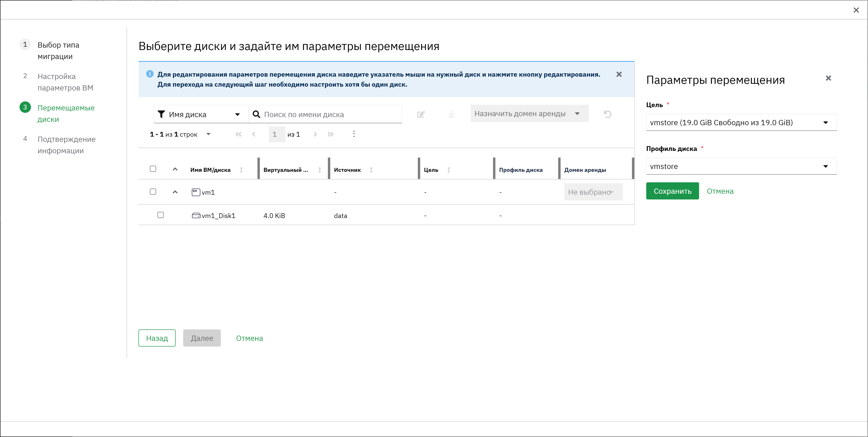This screenshot has height=437, width=868.
Task: Open the Цель vmstore target dropdown
Action: pyautogui.click(x=741, y=122)
